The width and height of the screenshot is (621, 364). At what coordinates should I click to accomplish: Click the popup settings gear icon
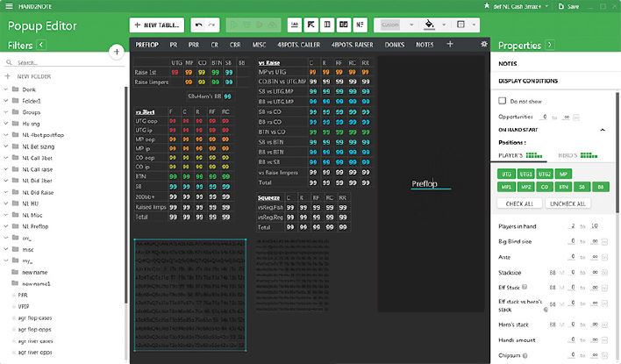[484, 44]
